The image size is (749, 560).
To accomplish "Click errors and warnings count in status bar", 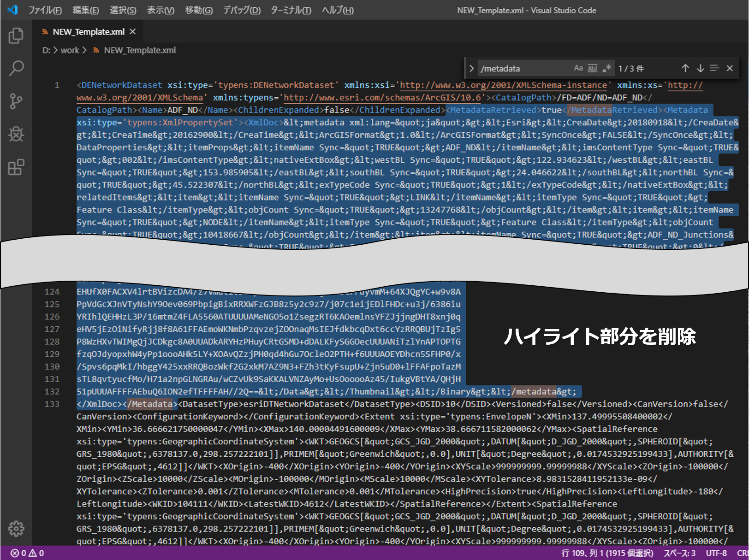I will click(28, 553).
